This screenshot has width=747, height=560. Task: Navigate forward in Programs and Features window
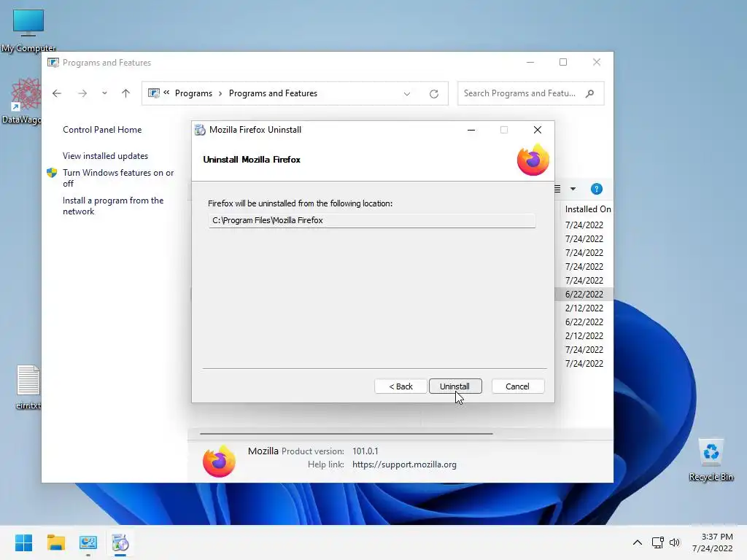(x=82, y=93)
